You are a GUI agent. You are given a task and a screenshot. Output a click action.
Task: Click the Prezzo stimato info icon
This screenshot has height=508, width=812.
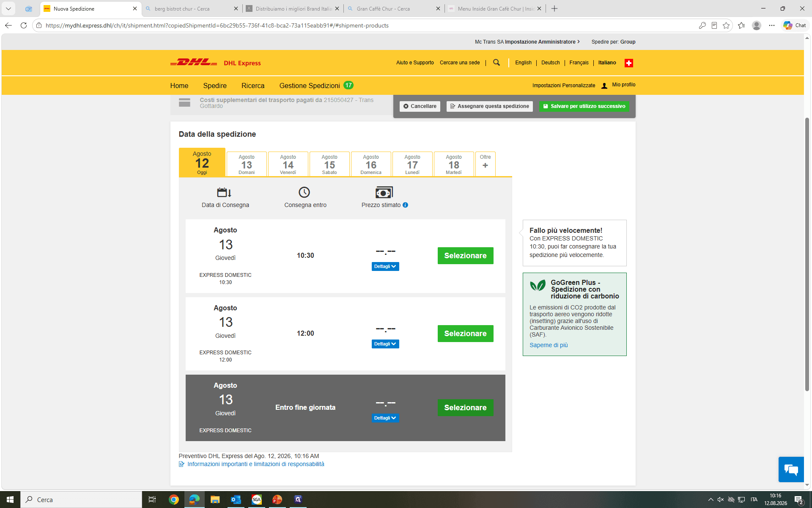[x=405, y=205]
